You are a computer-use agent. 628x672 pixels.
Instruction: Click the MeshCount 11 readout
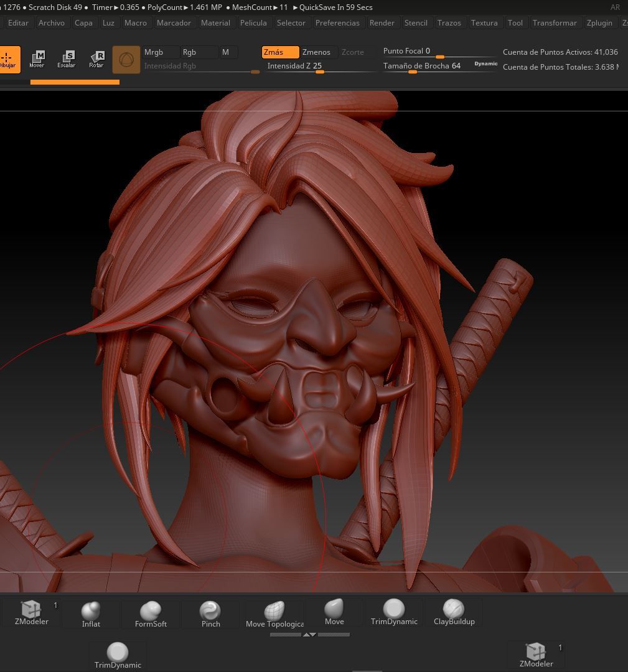[x=260, y=7]
